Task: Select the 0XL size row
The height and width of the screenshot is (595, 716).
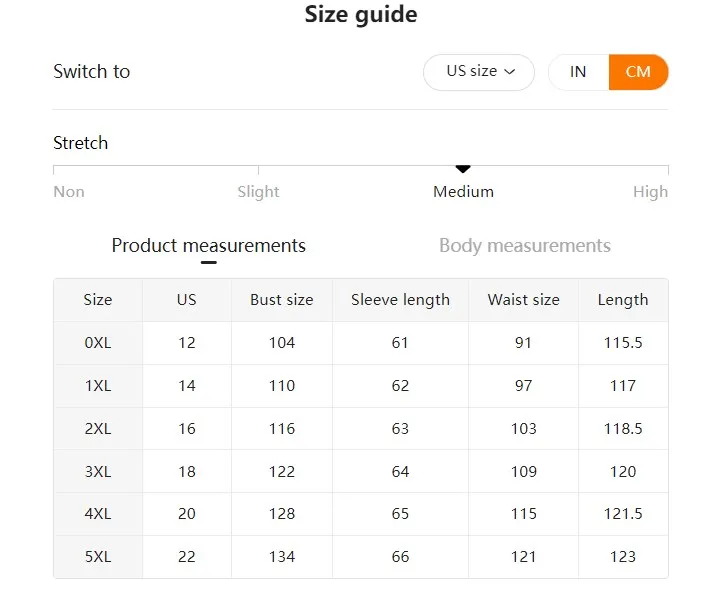Action: [x=98, y=343]
